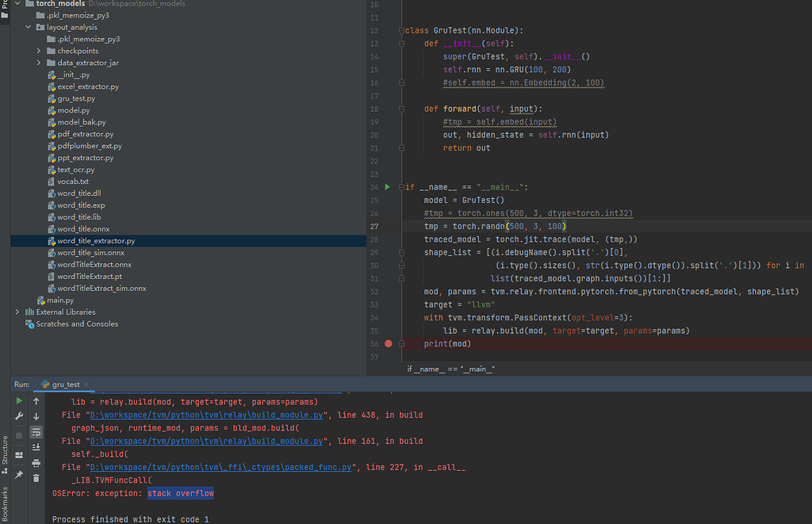This screenshot has height=524, width=812.
Task: Pin the Run tab
Action: coord(19,473)
